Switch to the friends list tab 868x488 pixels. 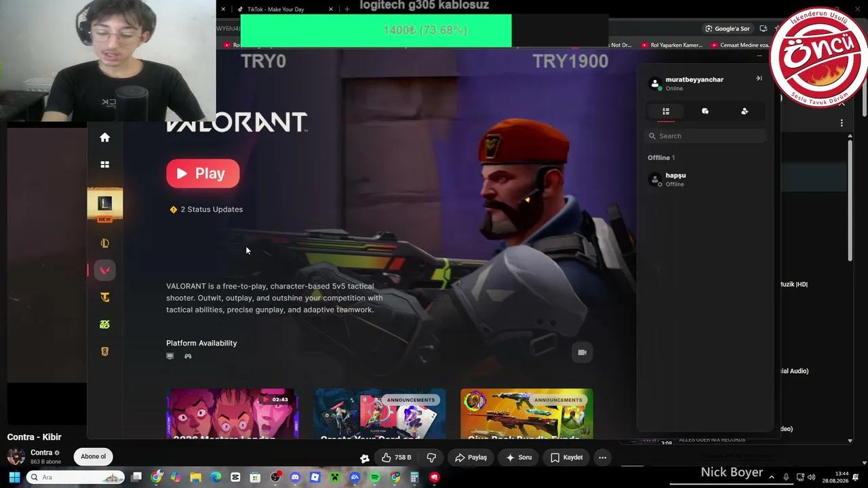pos(666,111)
